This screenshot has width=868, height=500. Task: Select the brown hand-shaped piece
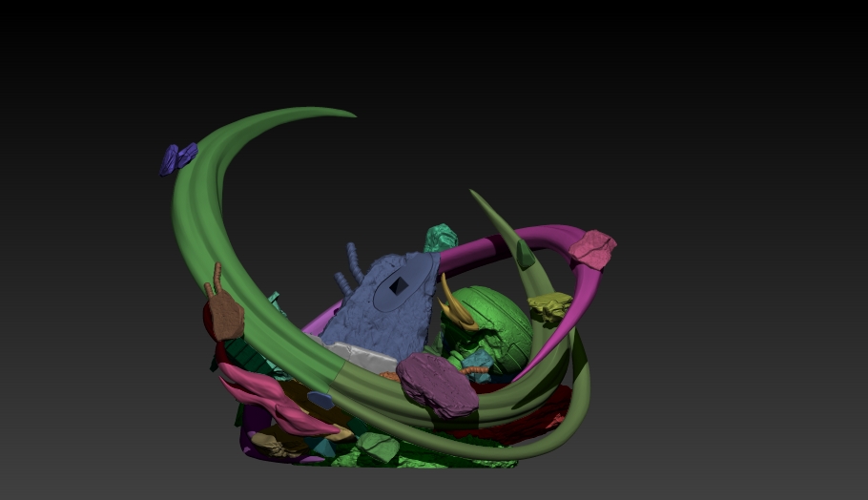tap(223, 307)
